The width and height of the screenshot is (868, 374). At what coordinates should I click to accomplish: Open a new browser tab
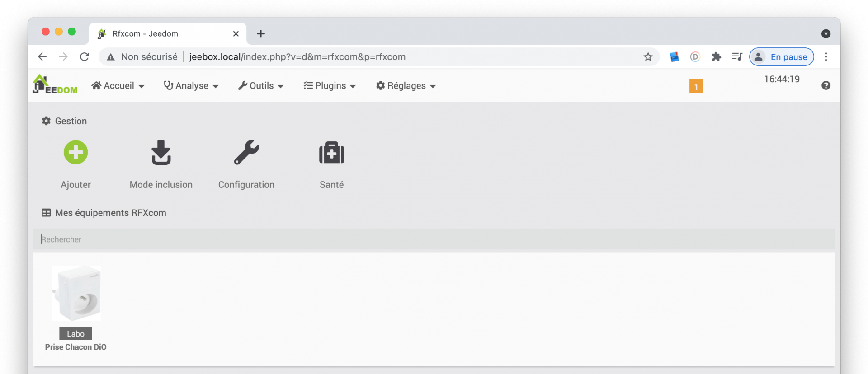261,34
